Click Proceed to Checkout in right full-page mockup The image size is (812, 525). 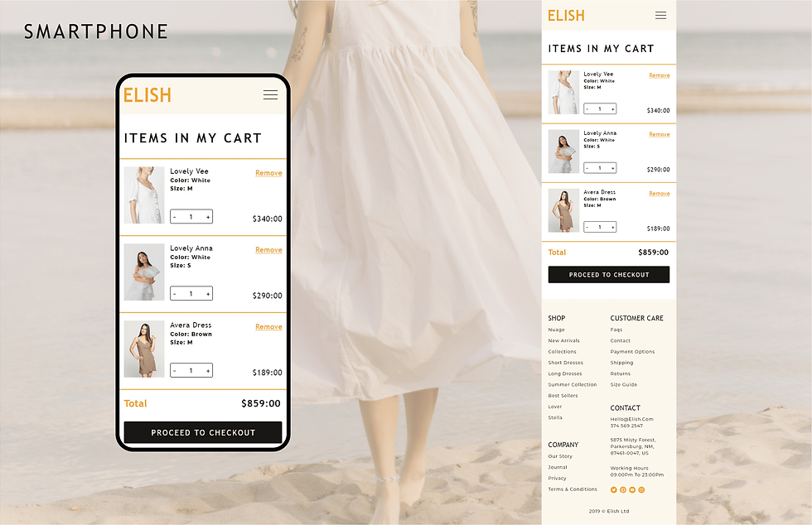[x=608, y=274]
